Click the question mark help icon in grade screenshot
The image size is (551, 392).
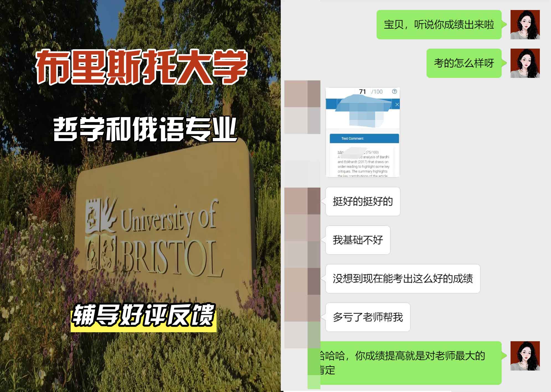pos(394,92)
